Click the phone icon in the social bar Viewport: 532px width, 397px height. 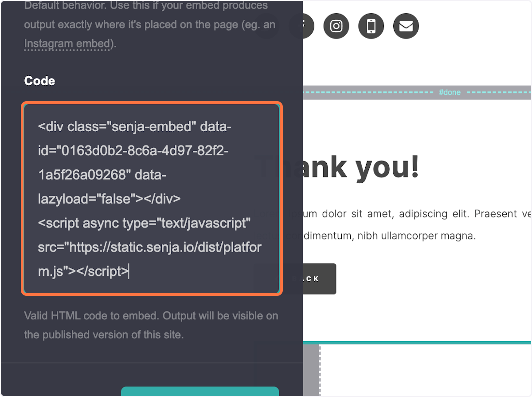[x=371, y=26]
